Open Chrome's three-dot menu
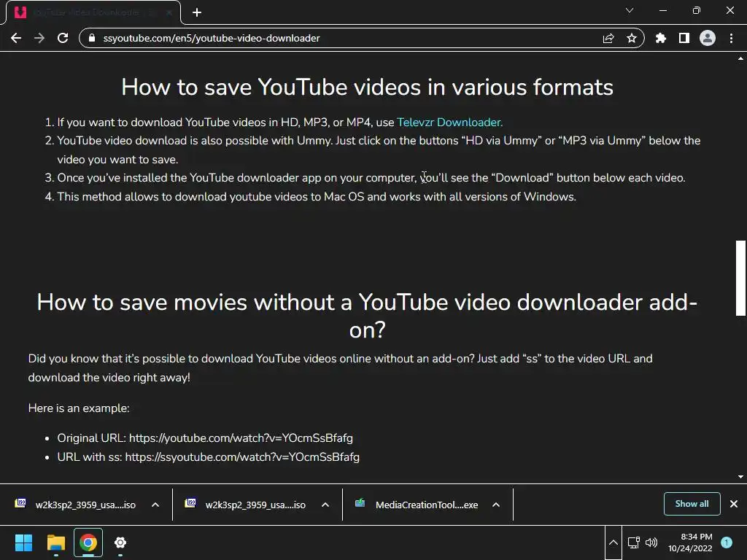Screen dimensions: 747x560 (731, 38)
